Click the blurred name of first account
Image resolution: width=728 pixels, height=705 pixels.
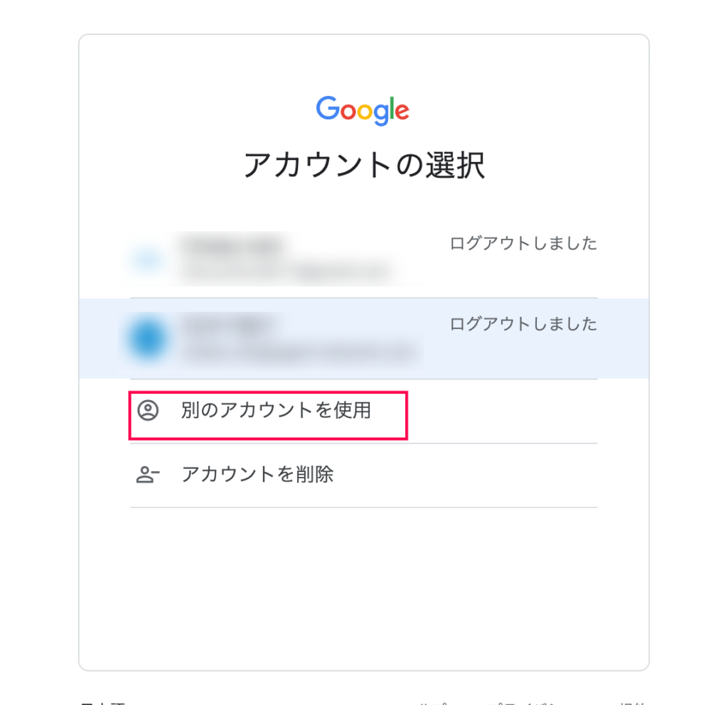coord(232,246)
